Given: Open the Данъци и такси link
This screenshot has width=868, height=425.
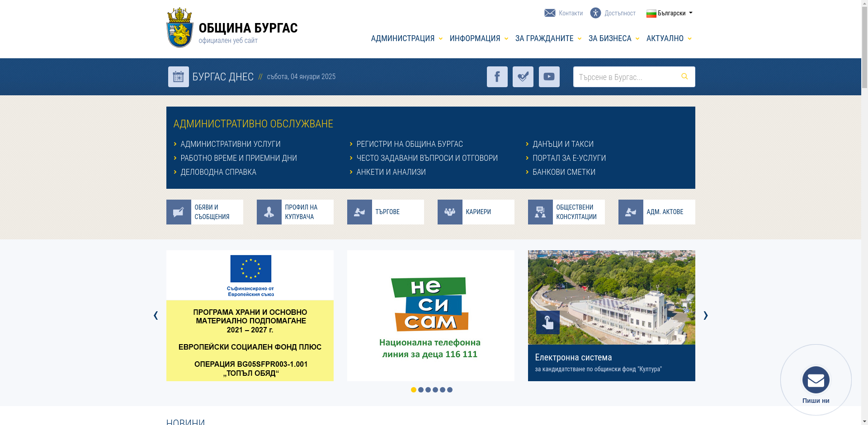Looking at the screenshot, I should point(563,144).
